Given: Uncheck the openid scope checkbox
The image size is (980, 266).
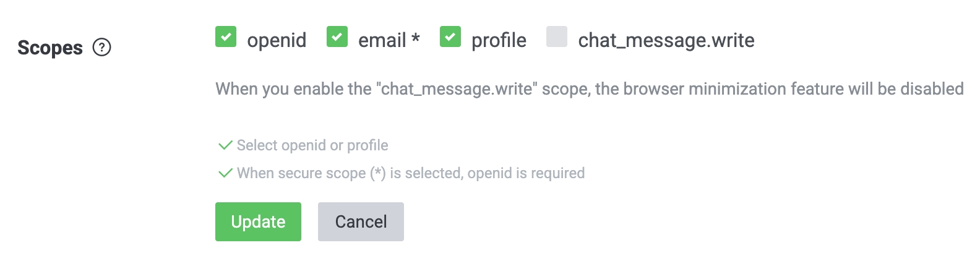Looking at the screenshot, I should [226, 37].
